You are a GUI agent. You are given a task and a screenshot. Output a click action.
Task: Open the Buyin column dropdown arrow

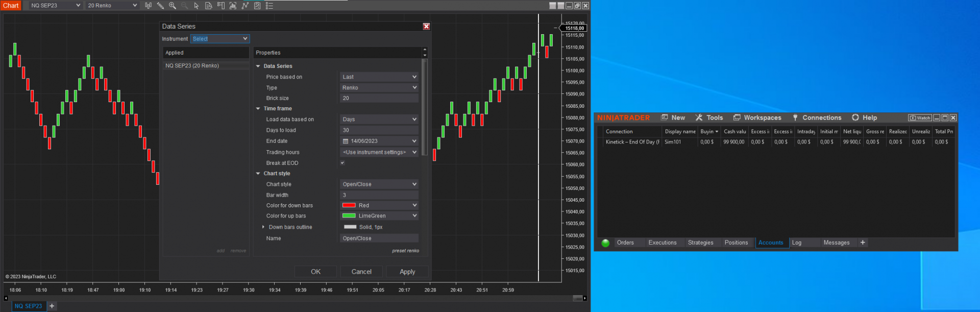tap(717, 132)
